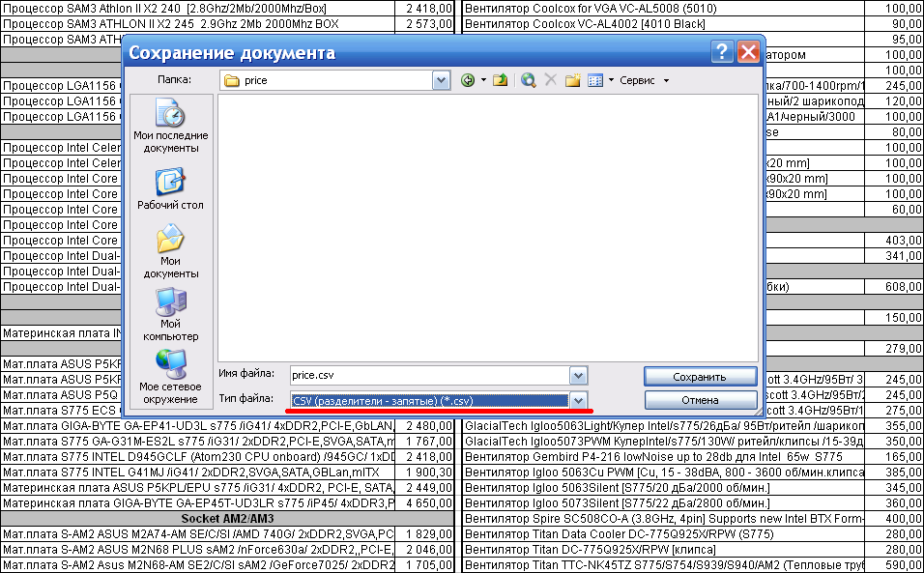Click the Сохранить button
The width and height of the screenshot is (924, 573).
tap(700, 376)
